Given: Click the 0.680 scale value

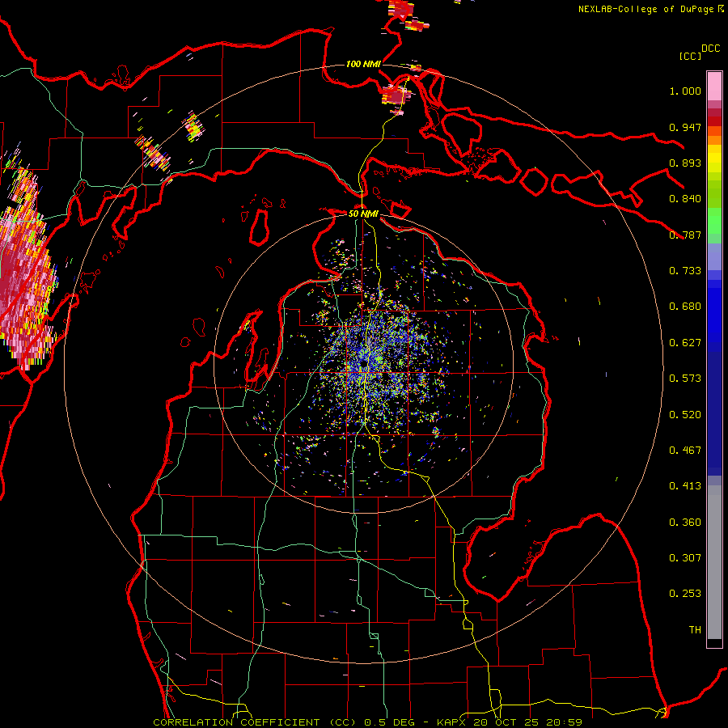Looking at the screenshot, I should click(x=685, y=307).
